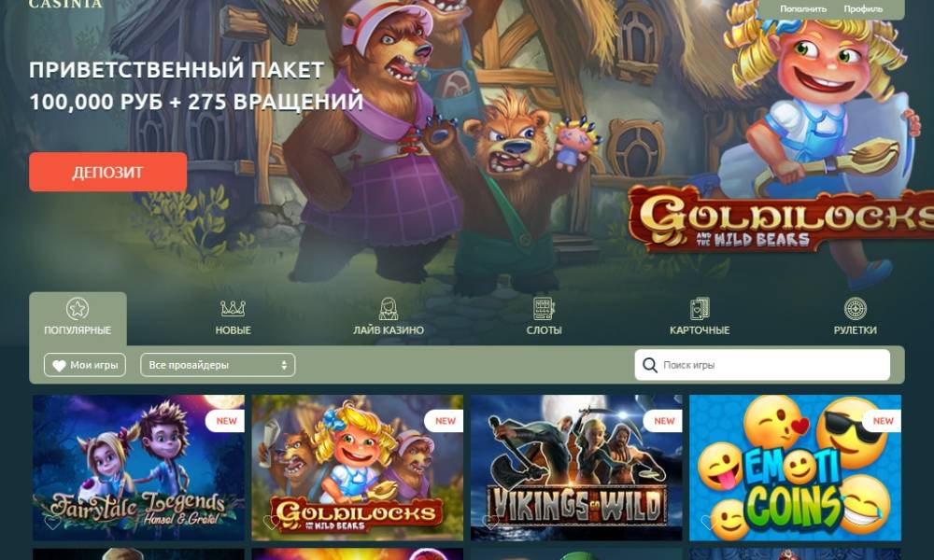Focus the Поиск игры search field

coord(762,365)
